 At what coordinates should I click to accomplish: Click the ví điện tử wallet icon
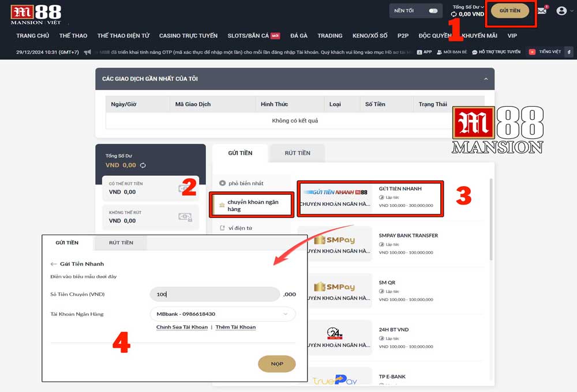[x=222, y=228]
